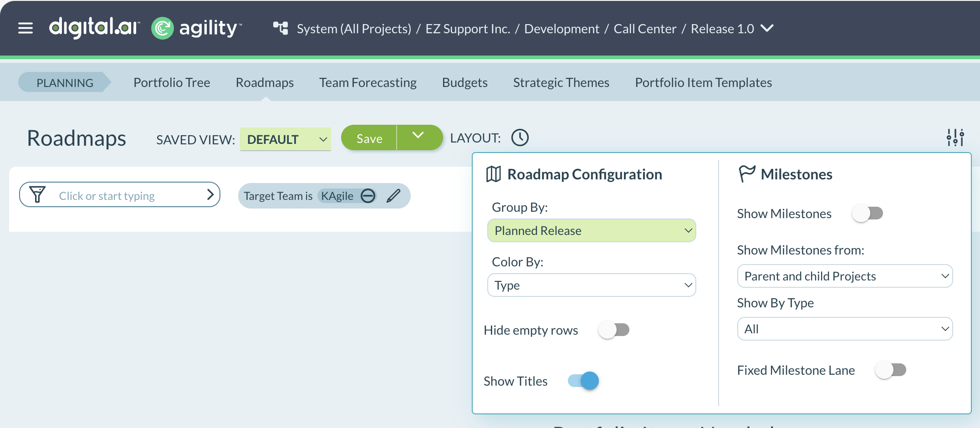Disable the Show Titles toggle
The image size is (980, 428).
583,381
